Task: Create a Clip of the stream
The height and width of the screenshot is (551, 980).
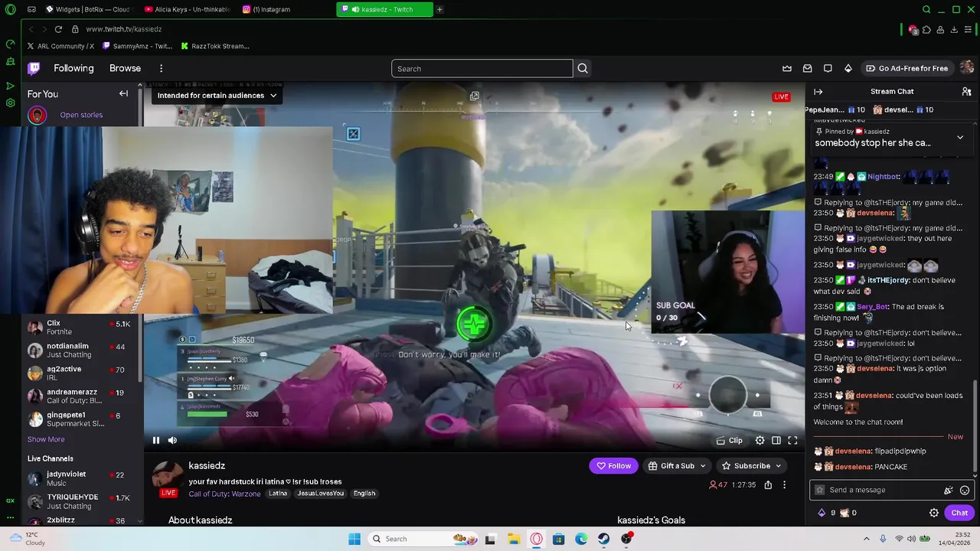Action: (x=730, y=440)
